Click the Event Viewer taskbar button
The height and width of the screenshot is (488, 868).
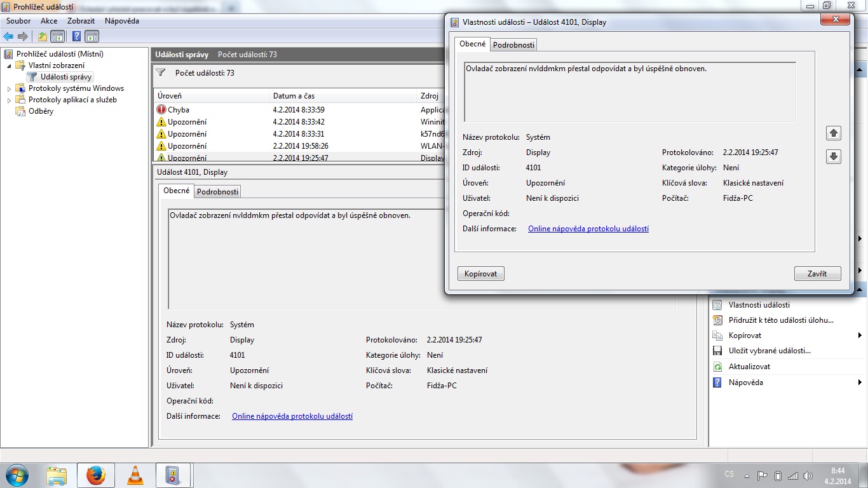[x=173, y=475]
